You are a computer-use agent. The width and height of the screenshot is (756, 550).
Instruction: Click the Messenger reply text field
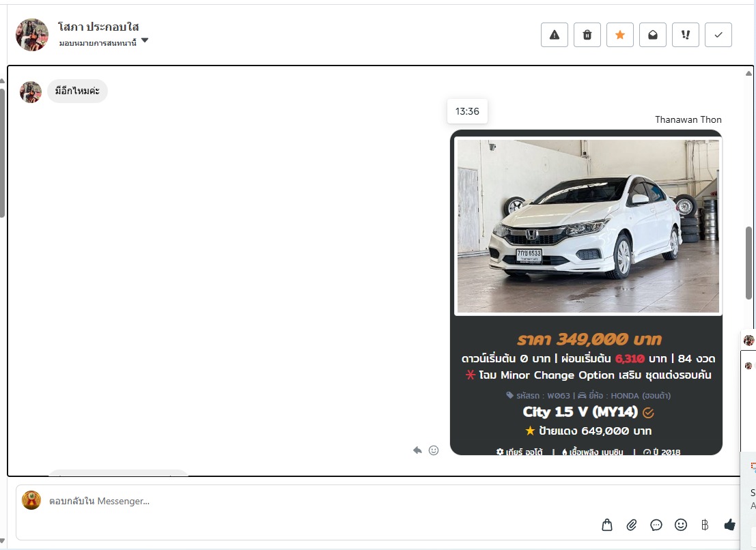coord(307,502)
